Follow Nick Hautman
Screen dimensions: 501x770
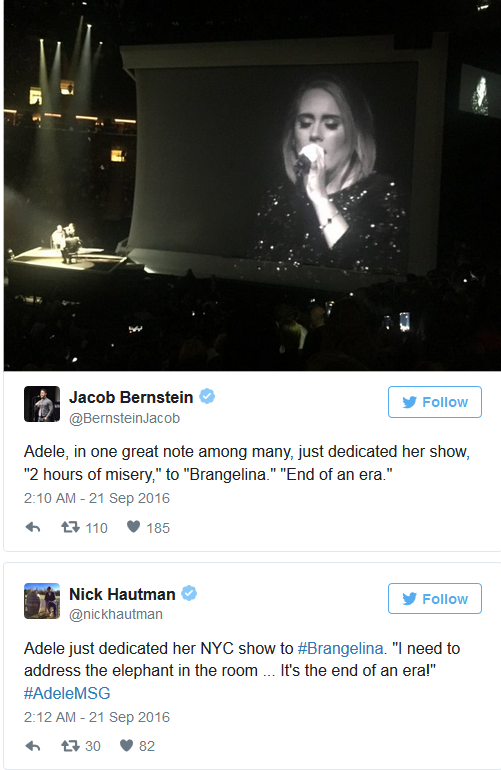(435, 599)
